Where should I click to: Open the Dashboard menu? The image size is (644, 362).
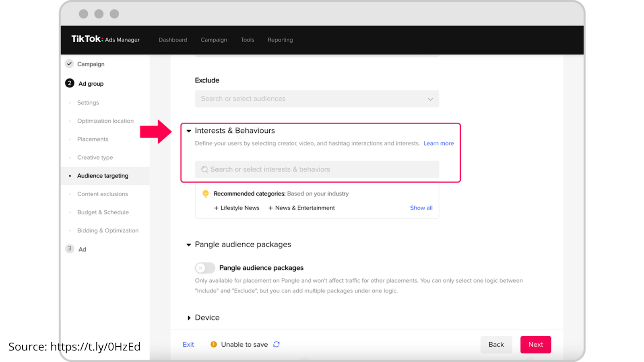point(173,40)
